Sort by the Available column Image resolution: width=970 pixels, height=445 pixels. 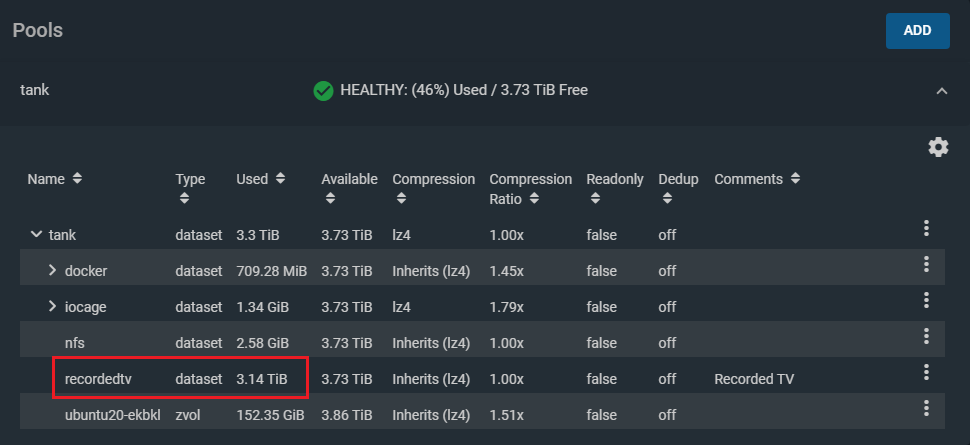(349, 180)
